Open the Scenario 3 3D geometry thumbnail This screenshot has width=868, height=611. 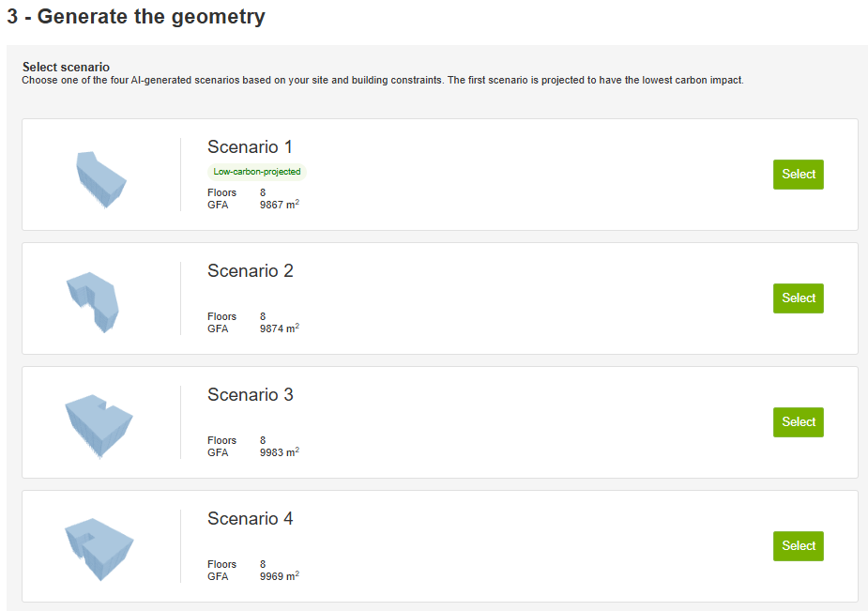point(99,424)
